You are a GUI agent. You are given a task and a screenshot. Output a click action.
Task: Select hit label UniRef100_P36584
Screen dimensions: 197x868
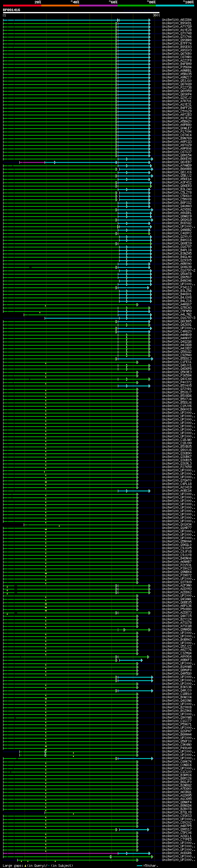coord(177,375)
